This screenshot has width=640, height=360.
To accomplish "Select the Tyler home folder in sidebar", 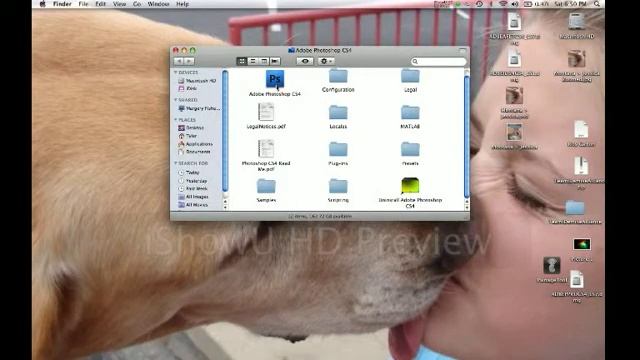I will click(x=188, y=136).
